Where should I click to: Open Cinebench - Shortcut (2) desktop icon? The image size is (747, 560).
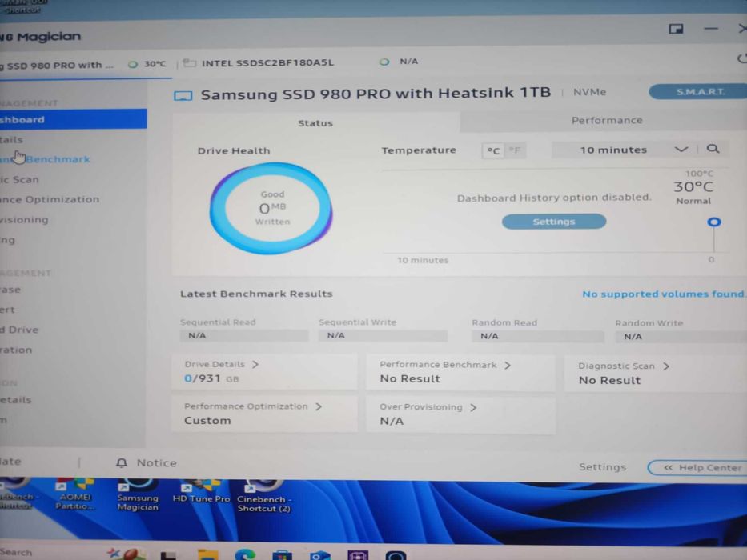tap(263, 496)
